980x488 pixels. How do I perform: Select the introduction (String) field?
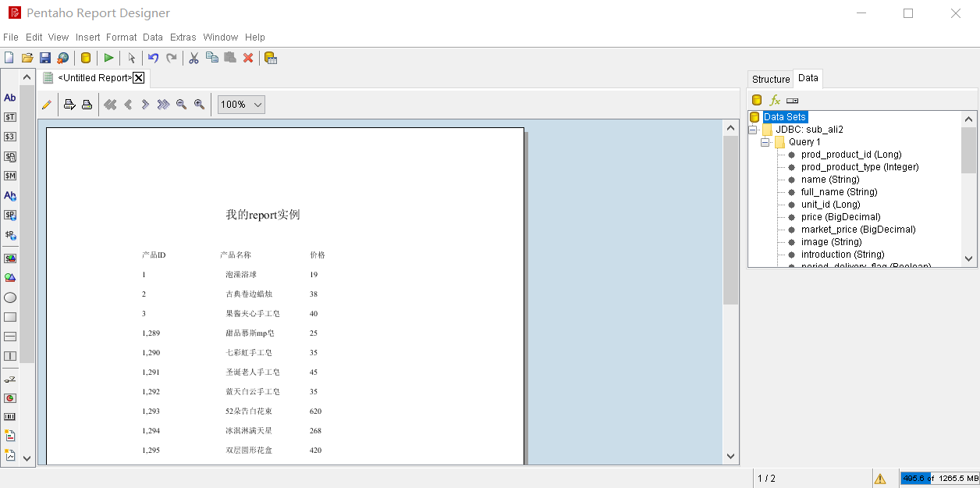click(843, 255)
